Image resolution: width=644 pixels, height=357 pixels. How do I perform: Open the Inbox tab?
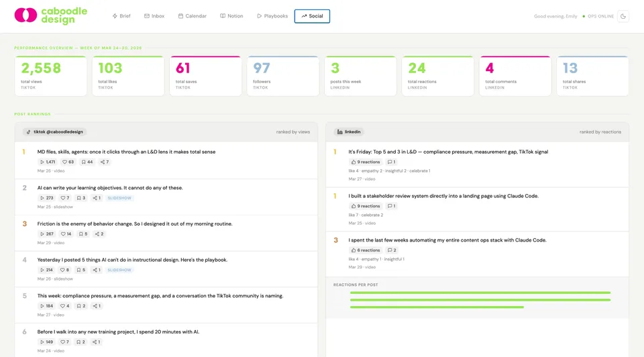click(x=154, y=16)
